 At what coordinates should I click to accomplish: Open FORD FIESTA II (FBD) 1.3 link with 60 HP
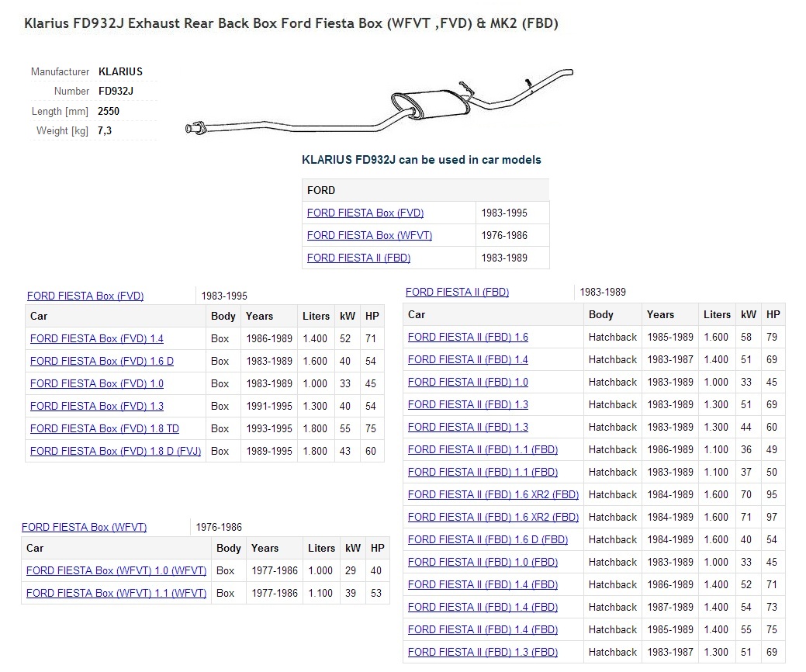[468, 428]
